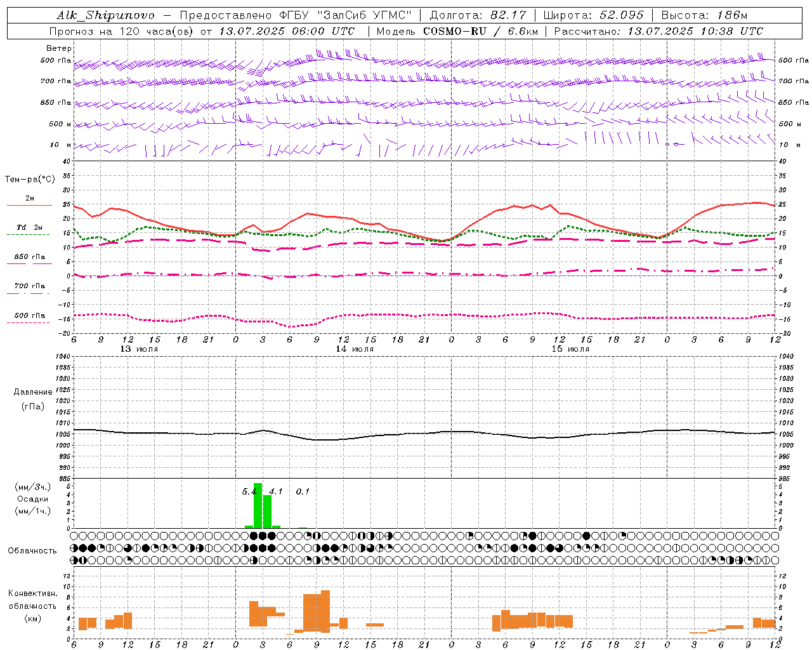Click the tallest orange convective cloud bar
This screenshot has height=650, width=812.
pos(325,611)
